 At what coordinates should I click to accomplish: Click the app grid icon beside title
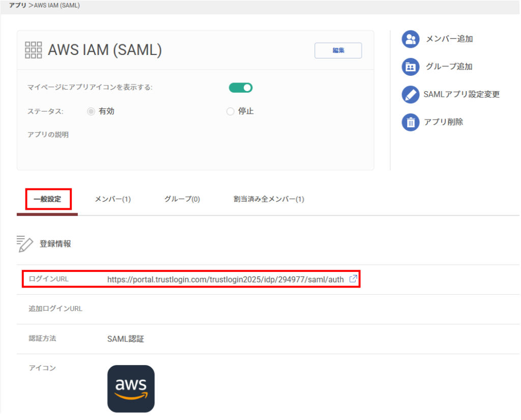click(x=34, y=50)
